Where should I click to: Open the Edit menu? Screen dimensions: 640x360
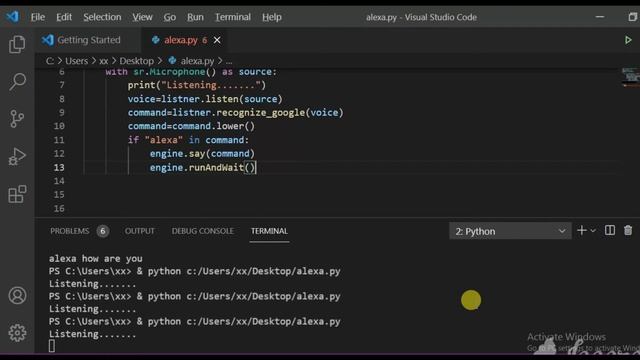pos(64,17)
